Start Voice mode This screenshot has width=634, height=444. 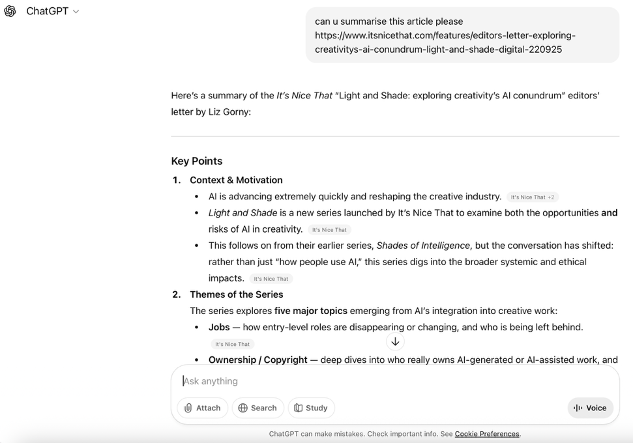590,408
